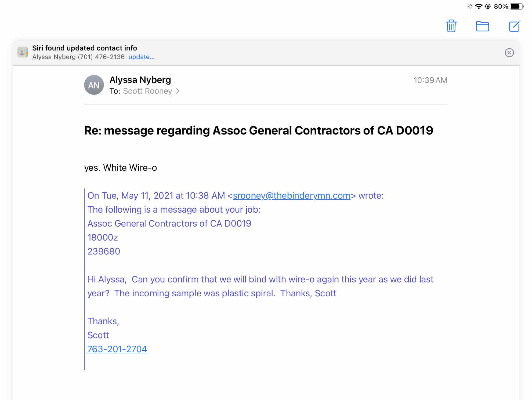This screenshot has height=400, width=532.
Task: Tap the 763-201-2704 phone number link
Action: (117, 349)
